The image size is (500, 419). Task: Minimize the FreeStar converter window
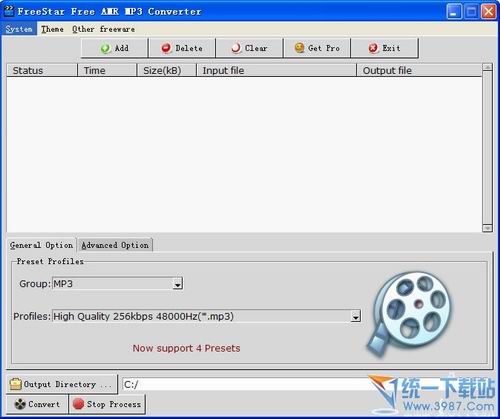pos(454,12)
